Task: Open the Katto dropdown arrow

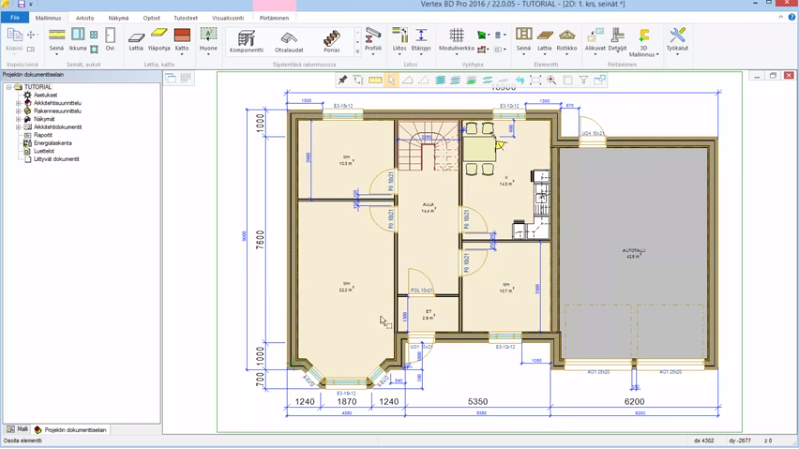Action: [x=182, y=54]
